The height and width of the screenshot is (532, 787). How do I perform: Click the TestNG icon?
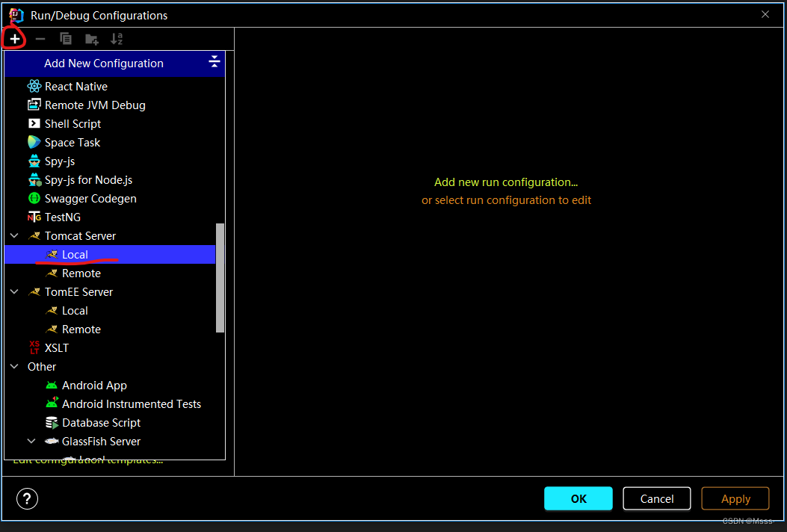[34, 217]
